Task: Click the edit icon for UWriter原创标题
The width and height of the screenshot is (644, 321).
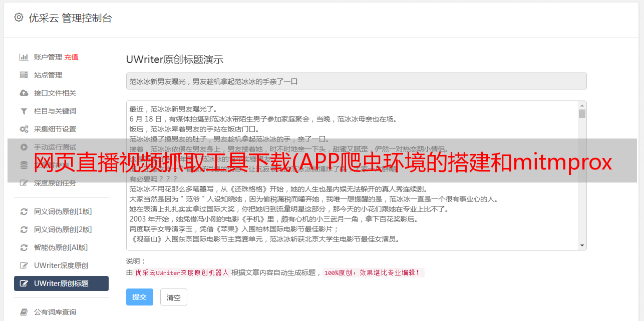Action: point(24,283)
